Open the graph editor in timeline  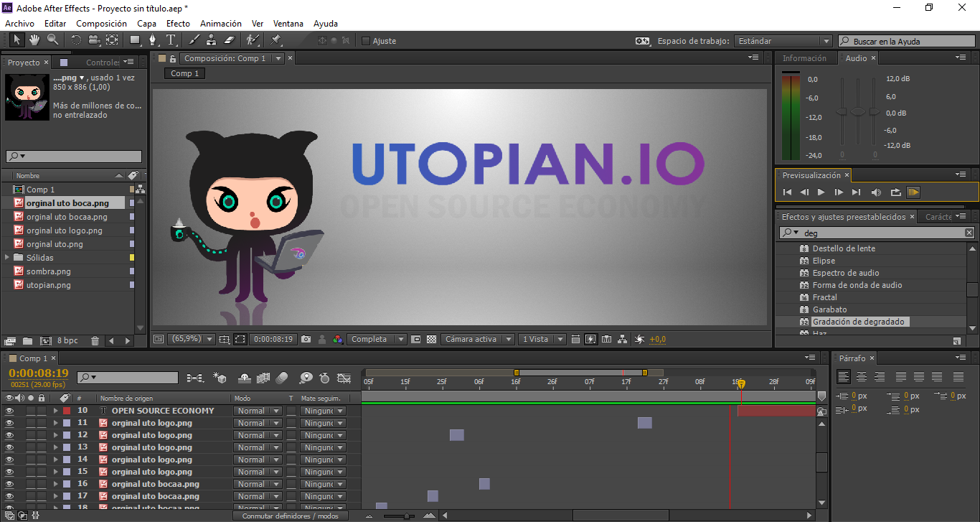pyautogui.click(x=344, y=377)
